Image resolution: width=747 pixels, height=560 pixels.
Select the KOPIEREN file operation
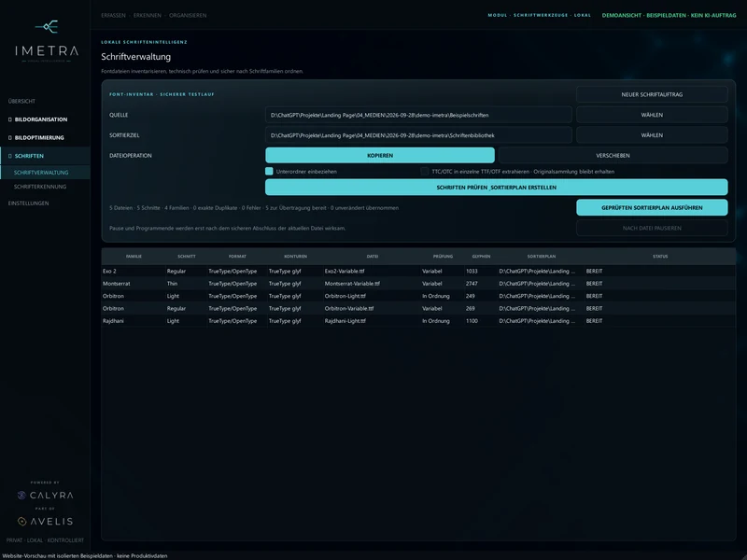pyautogui.click(x=380, y=156)
